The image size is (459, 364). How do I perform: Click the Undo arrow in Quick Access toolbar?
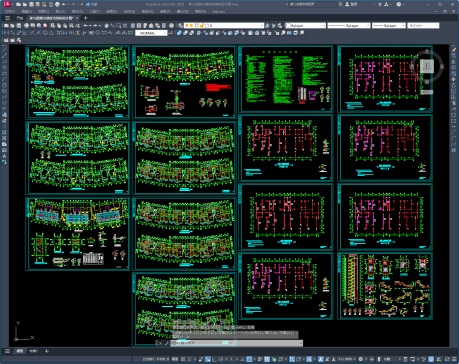[x=64, y=4]
